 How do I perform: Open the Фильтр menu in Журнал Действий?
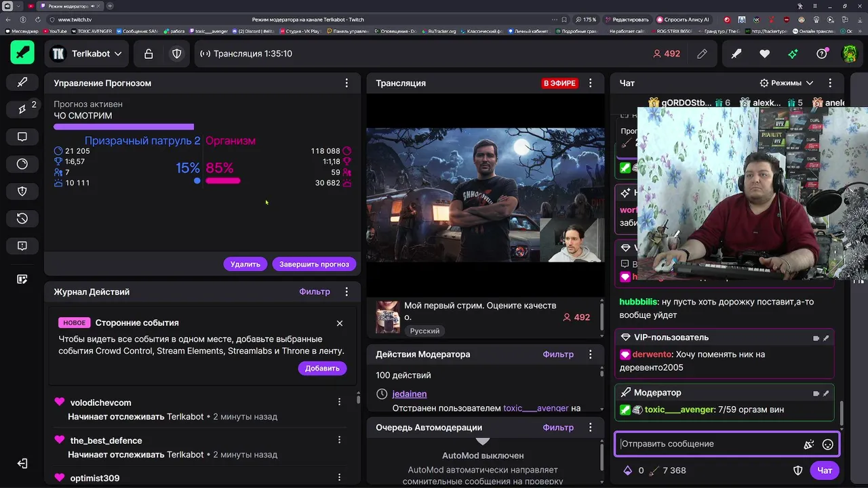315,291
